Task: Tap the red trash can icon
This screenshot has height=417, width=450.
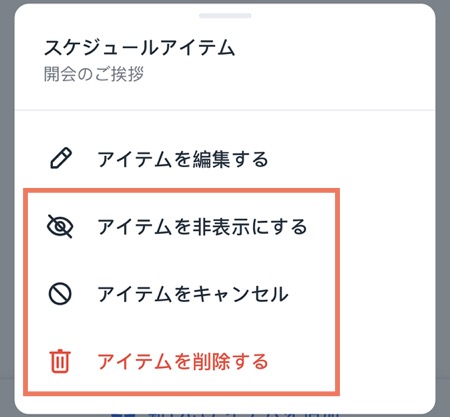Action: tap(60, 361)
